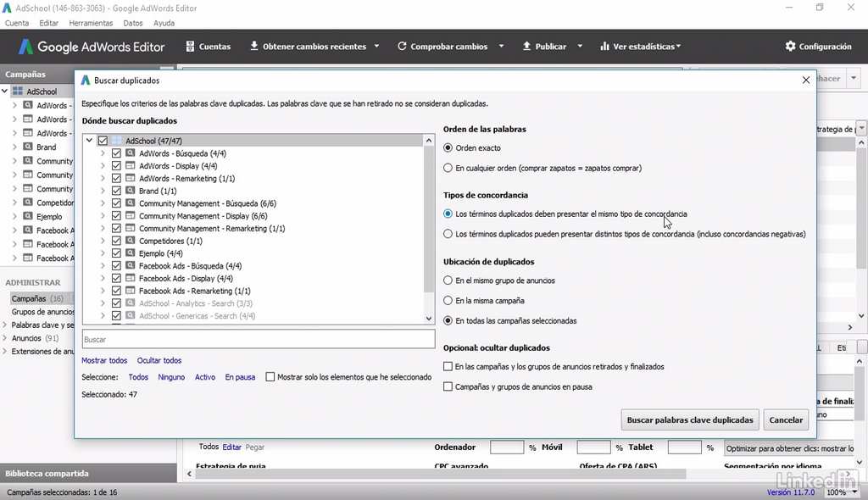Expand Ejemplo (4/4) tree node
Screen dimensions: 868x500
pyautogui.click(x=103, y=253)
